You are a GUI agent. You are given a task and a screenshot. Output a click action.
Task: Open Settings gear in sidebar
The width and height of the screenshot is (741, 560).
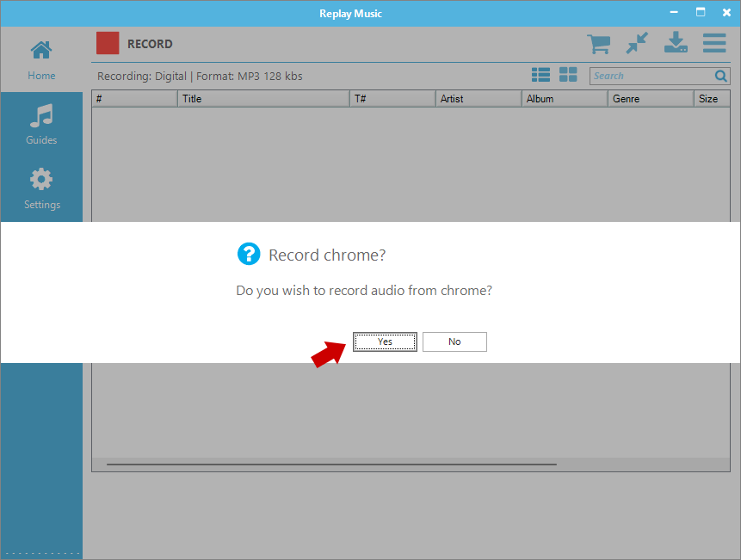click(x=41, y=189)
